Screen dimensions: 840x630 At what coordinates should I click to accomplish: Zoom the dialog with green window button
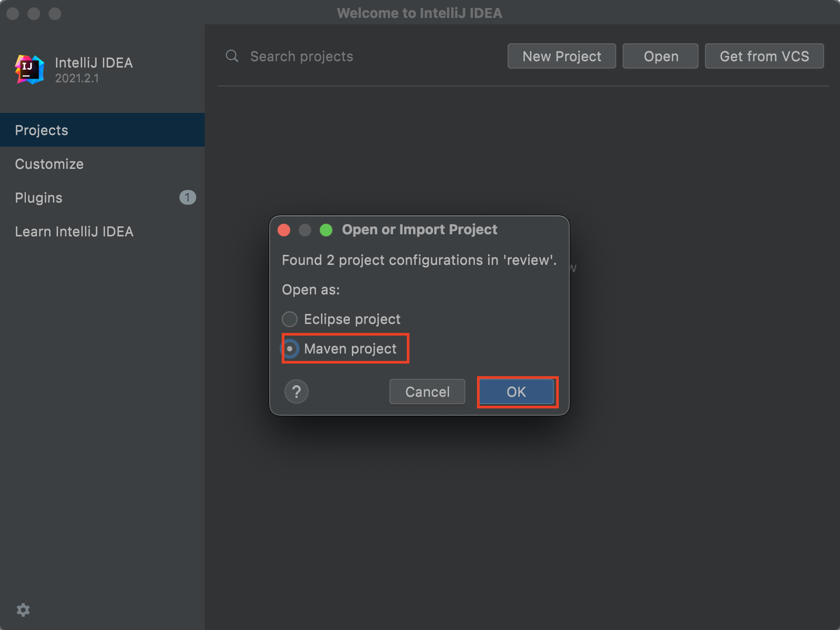tap(326, 230)
